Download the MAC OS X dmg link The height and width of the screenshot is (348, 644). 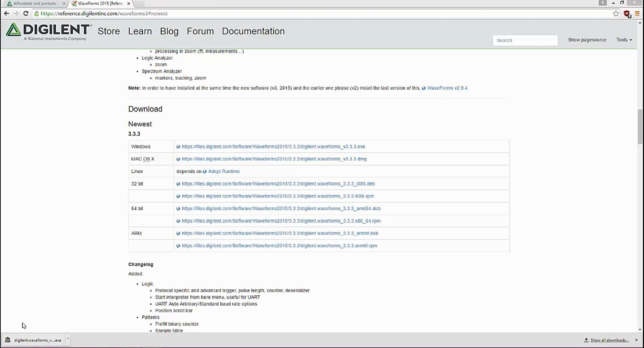tap(274, 159)
